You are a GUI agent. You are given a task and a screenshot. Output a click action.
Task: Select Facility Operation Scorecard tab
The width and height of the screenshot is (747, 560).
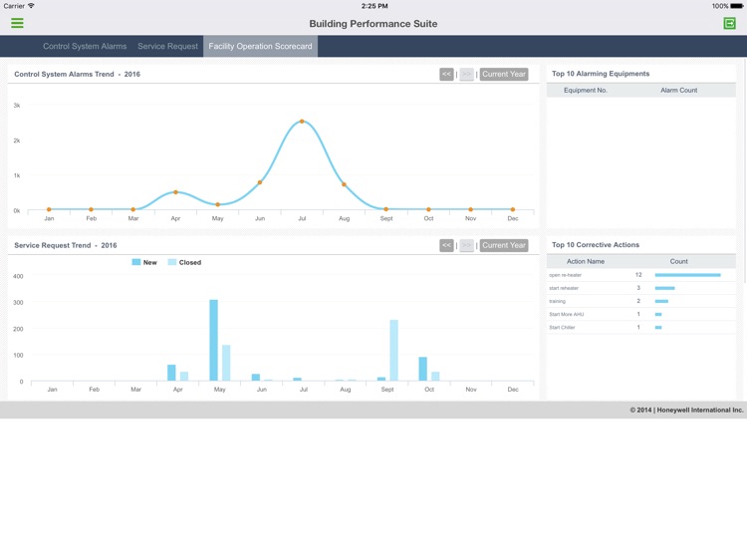260,46
